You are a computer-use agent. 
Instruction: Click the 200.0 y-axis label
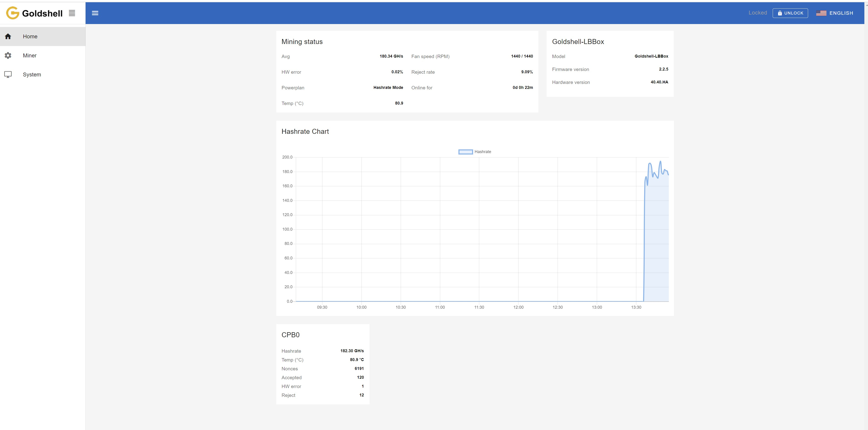pos(287,157)
